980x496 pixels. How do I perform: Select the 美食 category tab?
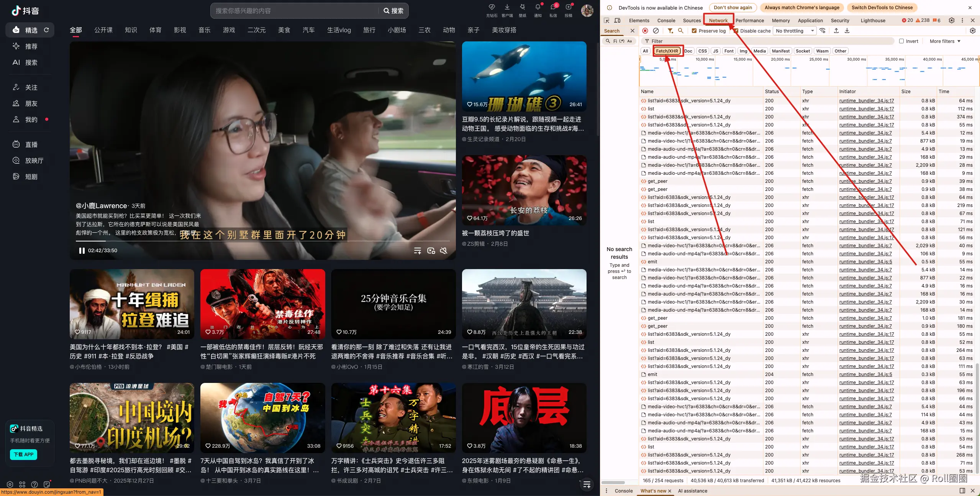[x=284, y=30]
